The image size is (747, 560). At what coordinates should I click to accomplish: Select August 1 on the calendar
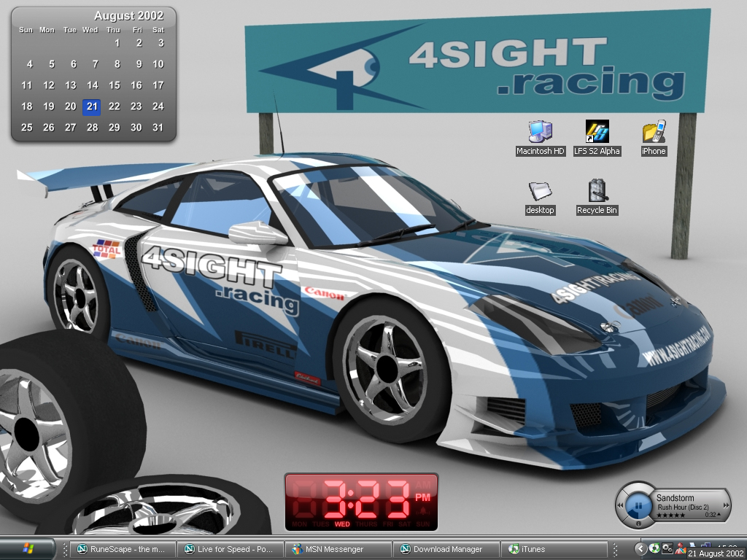[x=117, y=43]
